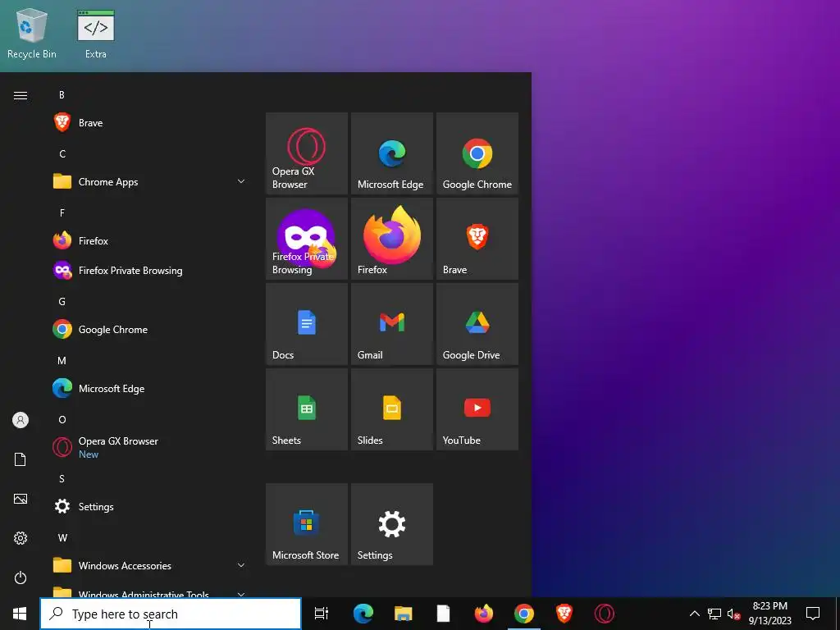Click the muted volume tray icon
This screenshot has width=840, height=630.
[x=733, y=614]
